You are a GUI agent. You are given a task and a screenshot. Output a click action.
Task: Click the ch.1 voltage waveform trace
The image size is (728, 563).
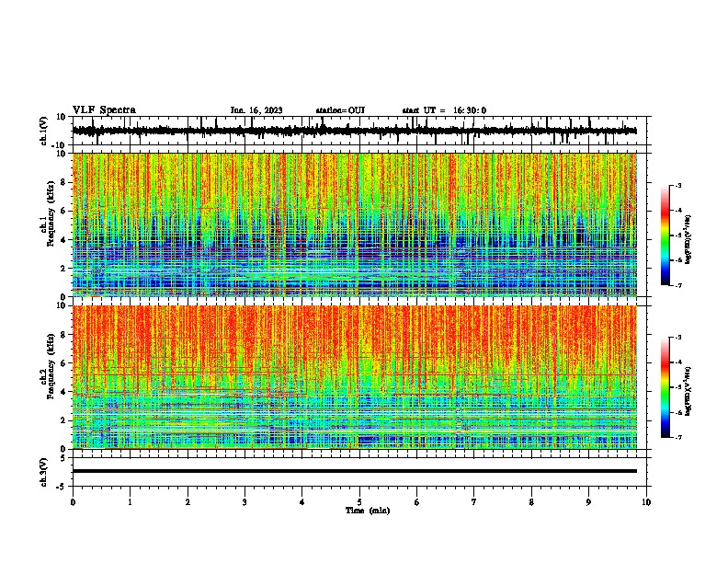tap(354, 131)
